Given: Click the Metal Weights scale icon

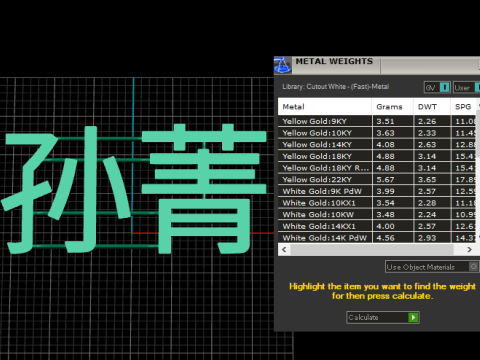Looking at the screenshot, I should point(282,65).
